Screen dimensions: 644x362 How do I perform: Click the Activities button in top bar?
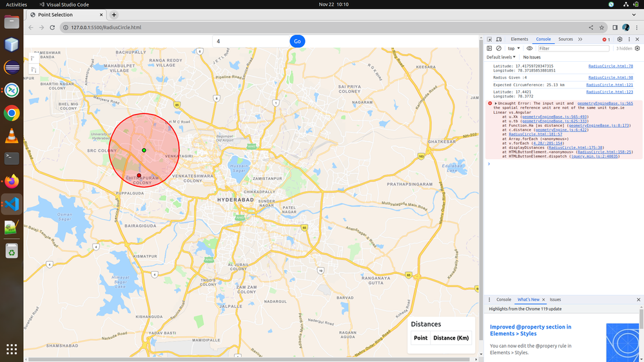coord(16,5)
